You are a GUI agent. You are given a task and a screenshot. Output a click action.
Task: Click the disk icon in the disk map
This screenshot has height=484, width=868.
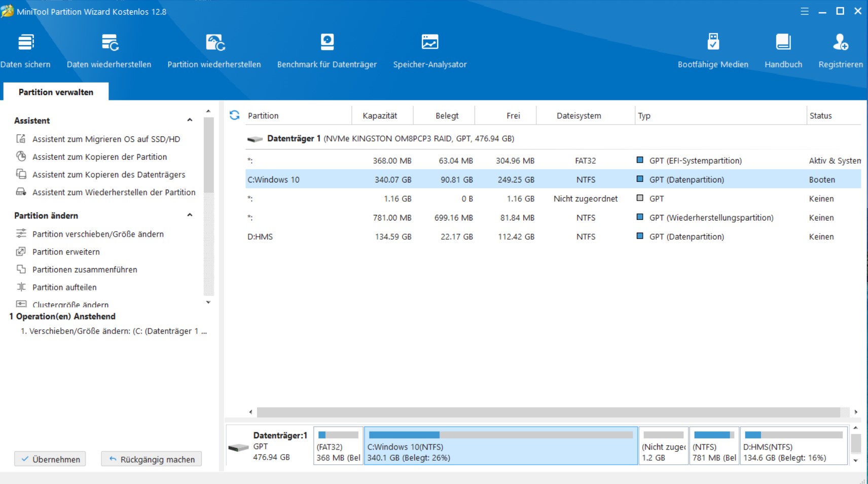pyautogui.click(x=238, y=448)
